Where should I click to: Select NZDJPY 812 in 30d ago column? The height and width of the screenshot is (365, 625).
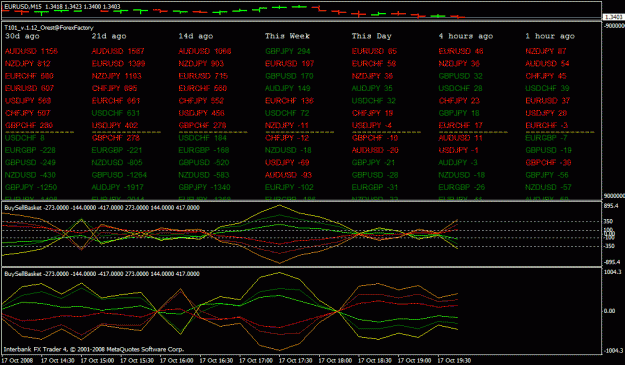tap(28, 63)
